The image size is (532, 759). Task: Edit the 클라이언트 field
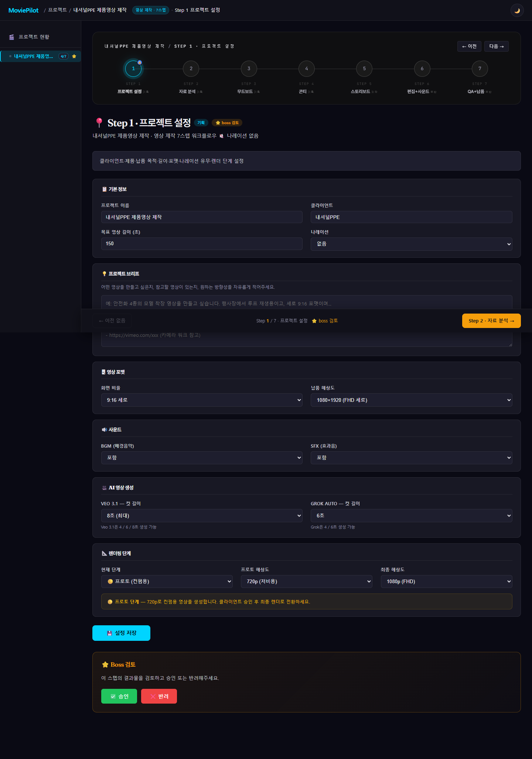pyautogui.click(x=412, y=217)
